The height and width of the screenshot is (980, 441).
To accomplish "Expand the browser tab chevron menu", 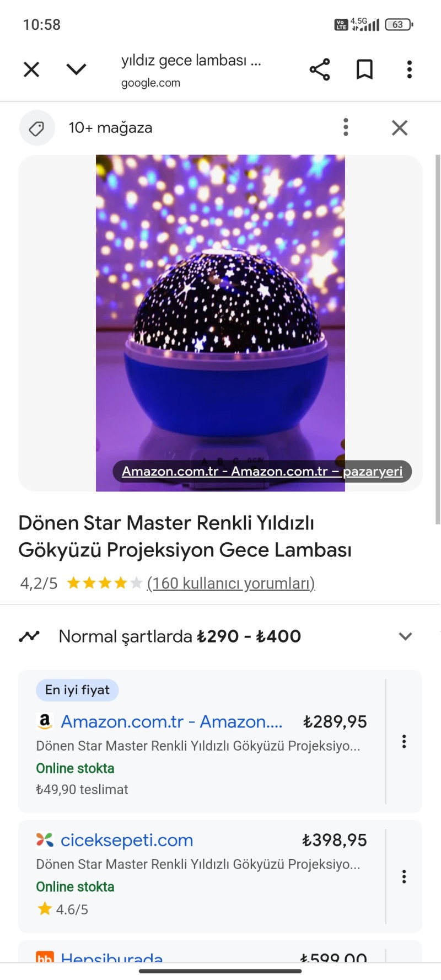I will click(76, 69).
